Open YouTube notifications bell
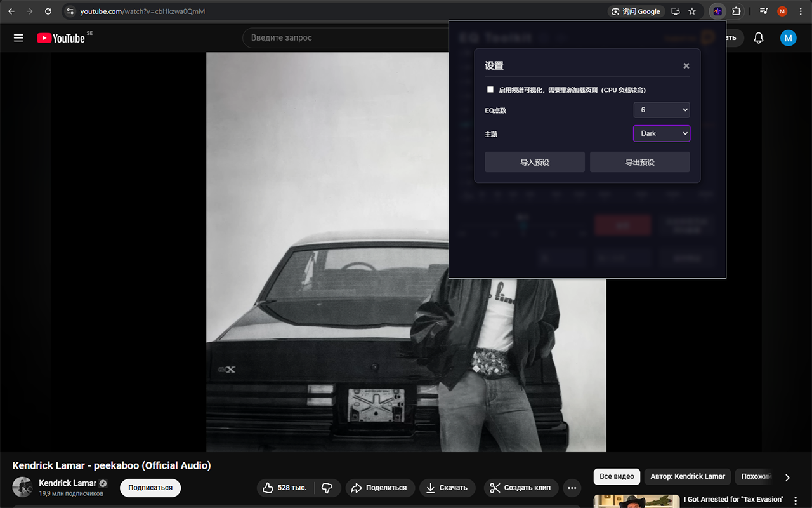The width and height of the screenshot is (812, 508). click(759, 38)
